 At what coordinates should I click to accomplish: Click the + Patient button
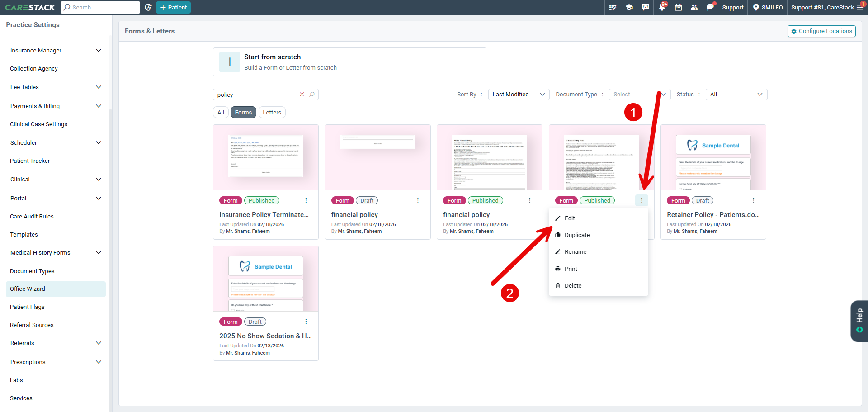(173, 7)
